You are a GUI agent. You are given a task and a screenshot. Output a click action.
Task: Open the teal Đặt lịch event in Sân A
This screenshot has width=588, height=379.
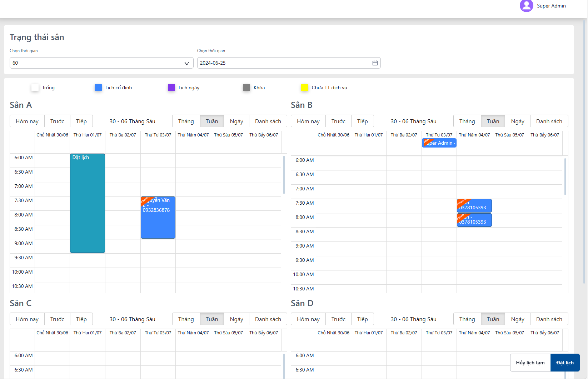(88, 203)
